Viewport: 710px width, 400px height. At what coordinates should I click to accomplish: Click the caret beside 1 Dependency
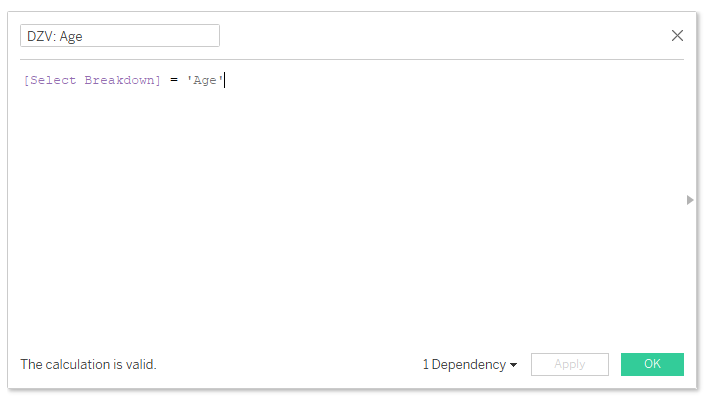pyautogui.click(x=514, y=365)
